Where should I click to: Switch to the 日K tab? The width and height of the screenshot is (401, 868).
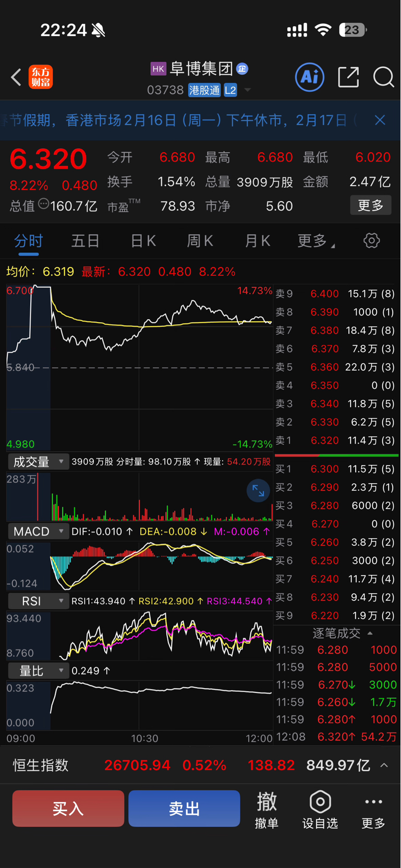pyautogui.click(x=143, y=241)
